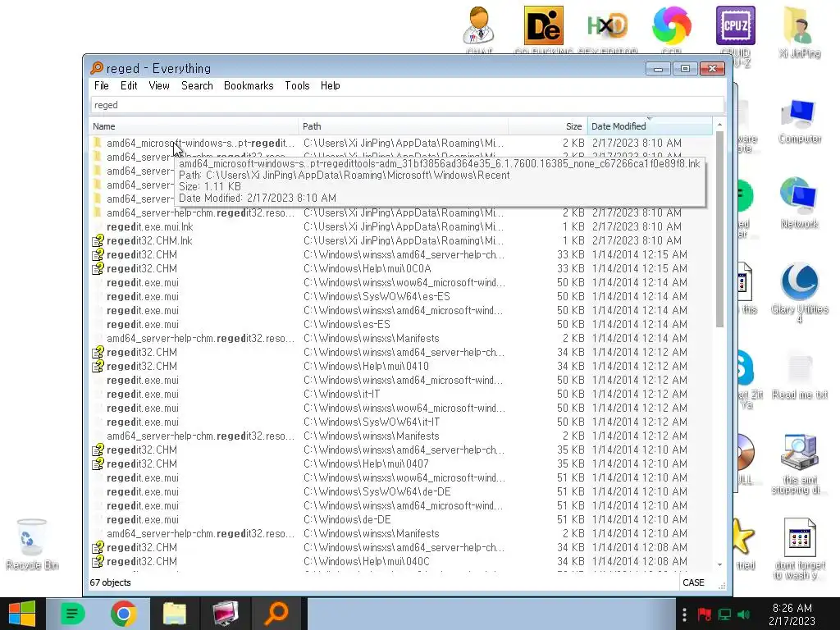Open 'this aint stopping' desktop icon
The height and width of the screenshot is (630, 840).
[799, 464]
